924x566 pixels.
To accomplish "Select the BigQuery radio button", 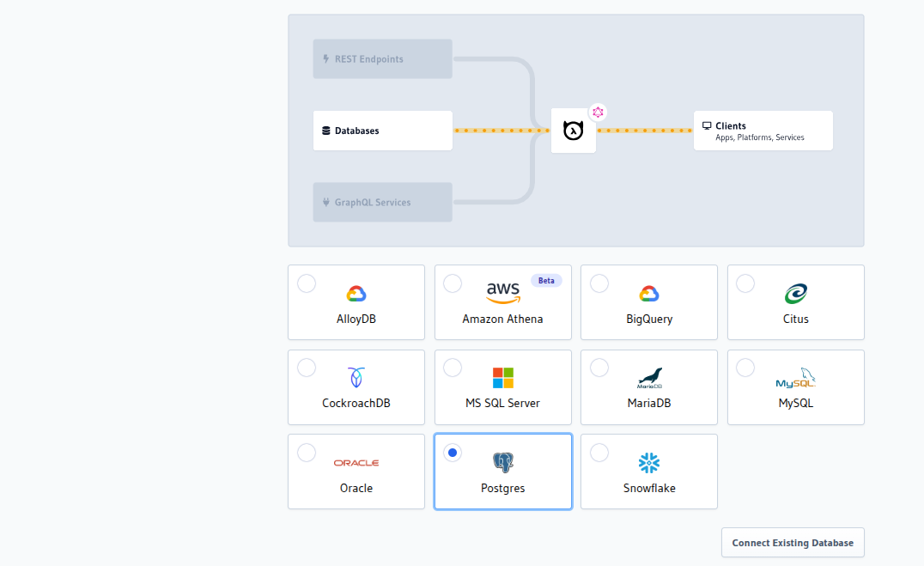I will 599,283.
